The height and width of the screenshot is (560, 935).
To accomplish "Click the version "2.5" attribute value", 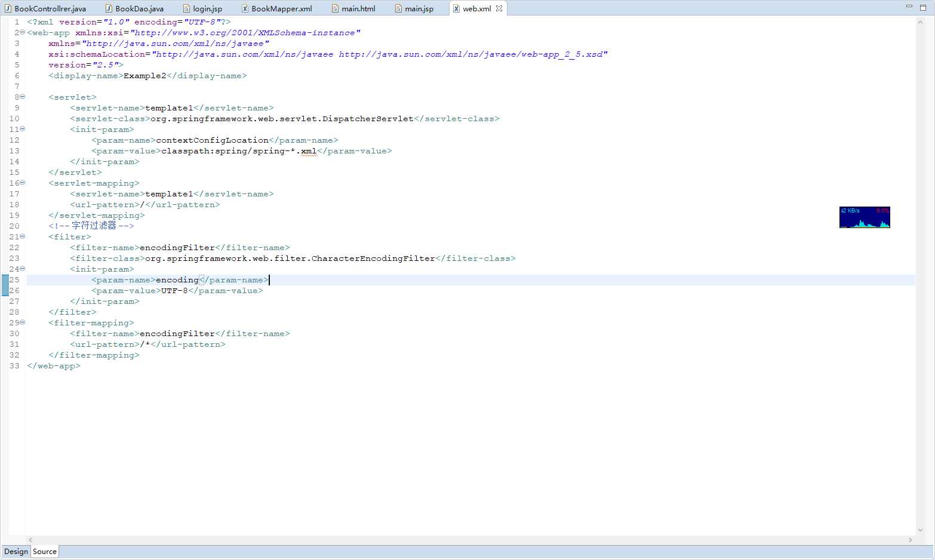I will (x=105, y=65).
